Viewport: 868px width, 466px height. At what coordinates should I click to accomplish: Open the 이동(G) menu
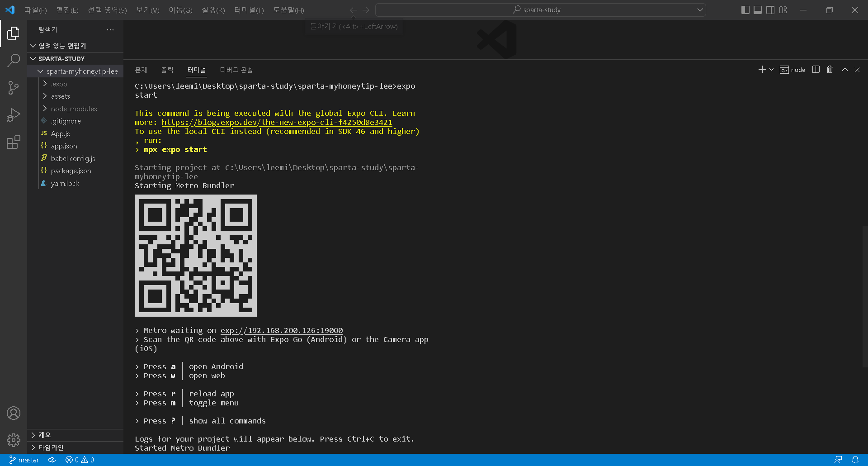tap(180, 10)
